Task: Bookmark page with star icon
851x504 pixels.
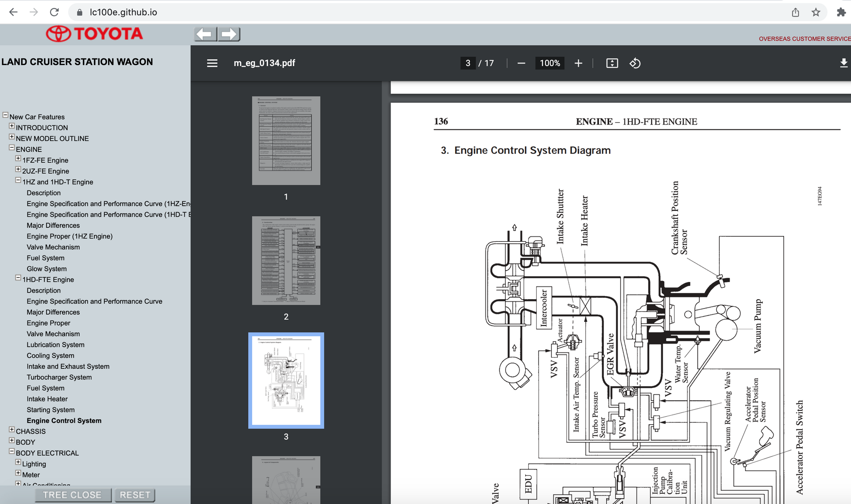Action: (816, 12)
